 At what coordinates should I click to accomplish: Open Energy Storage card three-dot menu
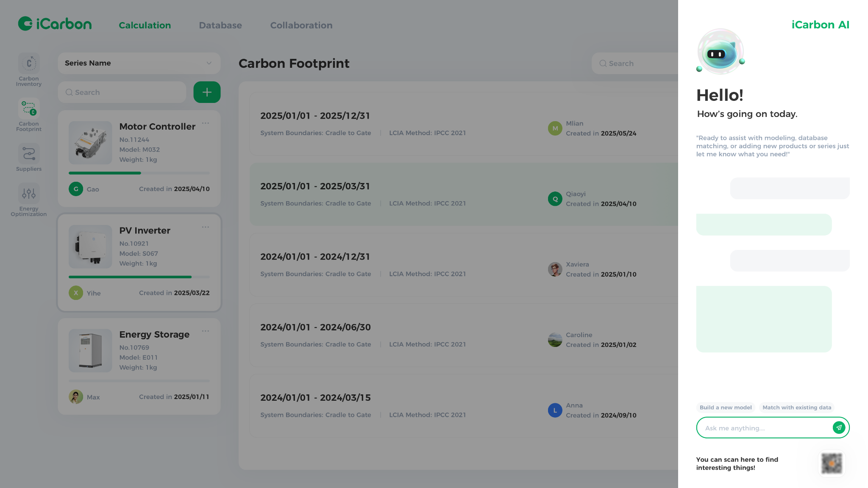click(206, 331)
